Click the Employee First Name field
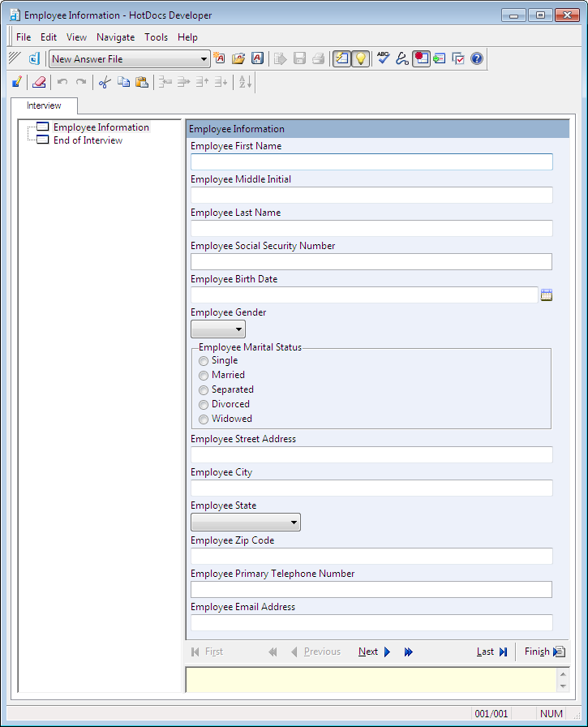588x727 pixels. [x=371, y=161]
